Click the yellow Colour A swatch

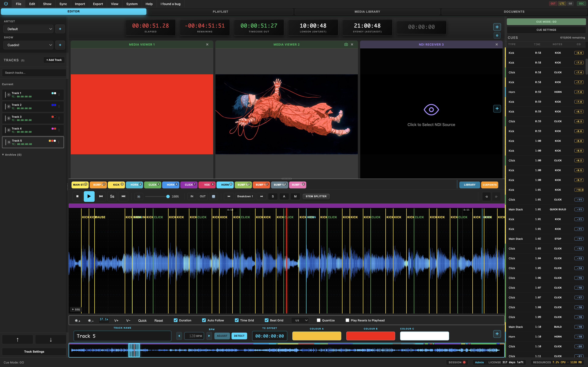[316, 336]
